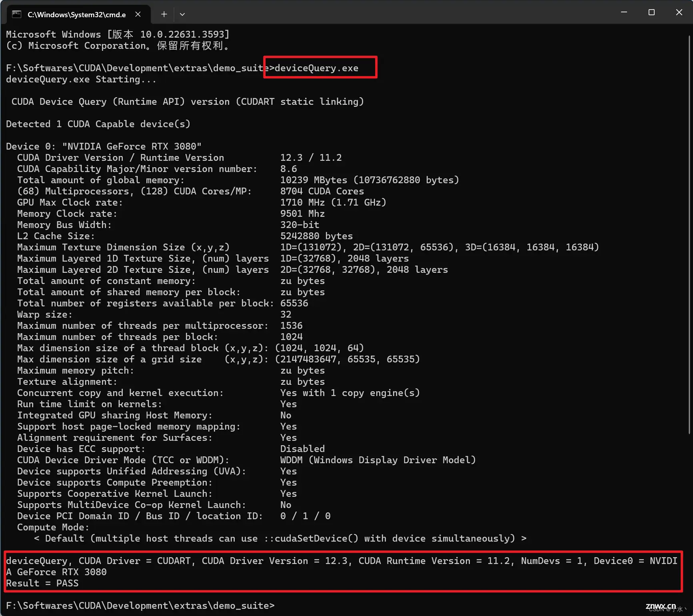
Task: Click the 'Memory Bus Width:' label
Action: [64, 225]
